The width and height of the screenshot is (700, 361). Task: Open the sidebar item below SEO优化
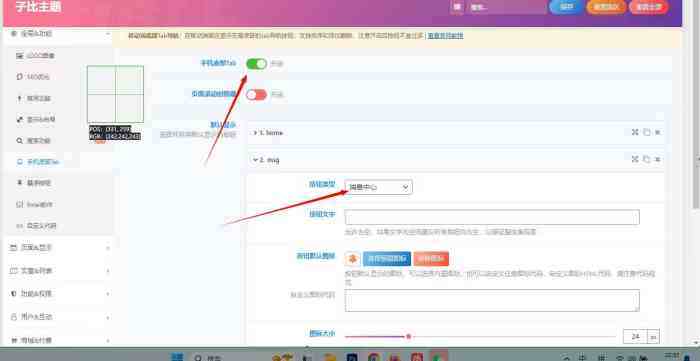(34, 98)
